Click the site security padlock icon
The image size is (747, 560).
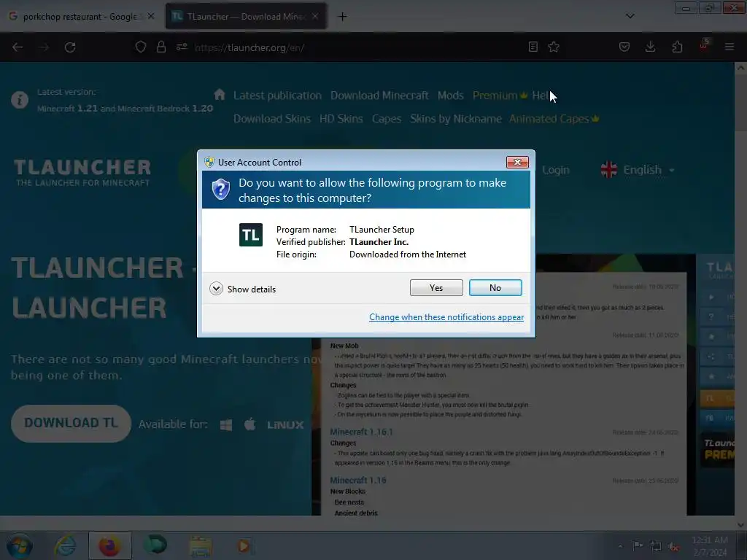pyautogui.click(x=161, y=47)
